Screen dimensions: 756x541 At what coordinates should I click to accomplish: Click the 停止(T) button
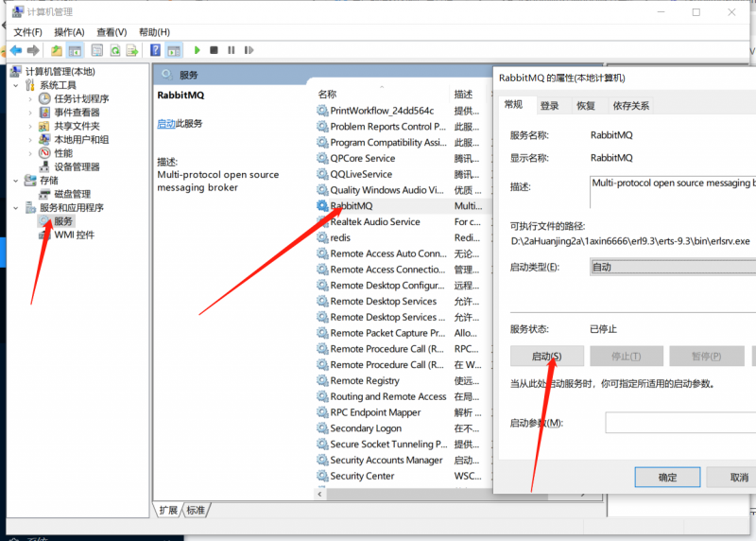[627, 357]
